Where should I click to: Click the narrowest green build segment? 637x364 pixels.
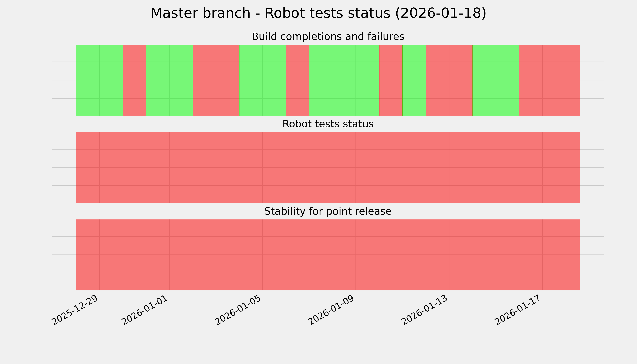(x=414, y=80)
